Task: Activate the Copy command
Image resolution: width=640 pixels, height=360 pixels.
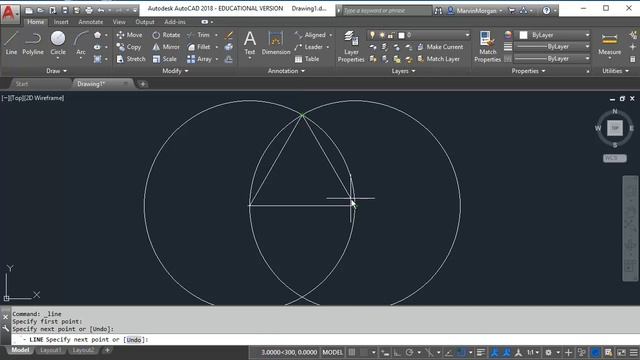Action: pyautogui.click(x=129, y=47)
